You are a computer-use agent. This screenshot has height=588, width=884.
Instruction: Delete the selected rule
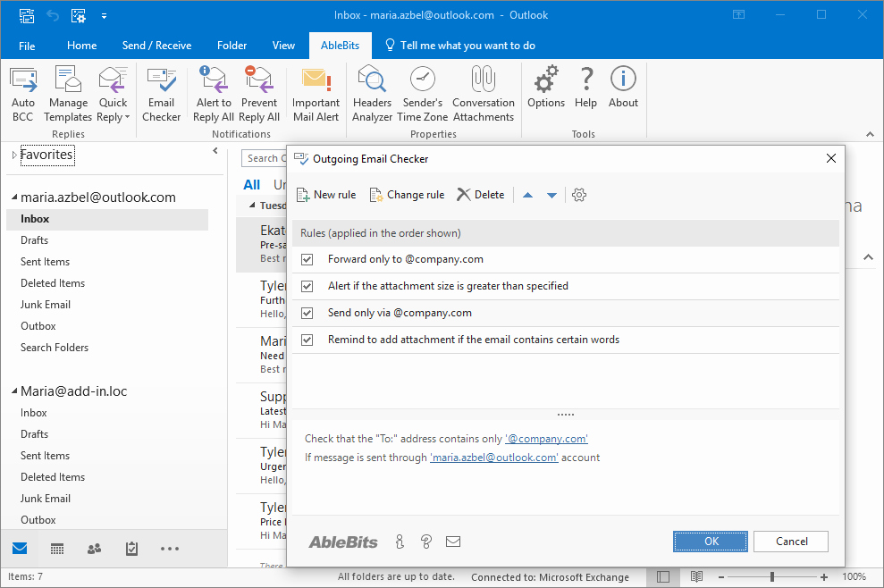[480, 195]
